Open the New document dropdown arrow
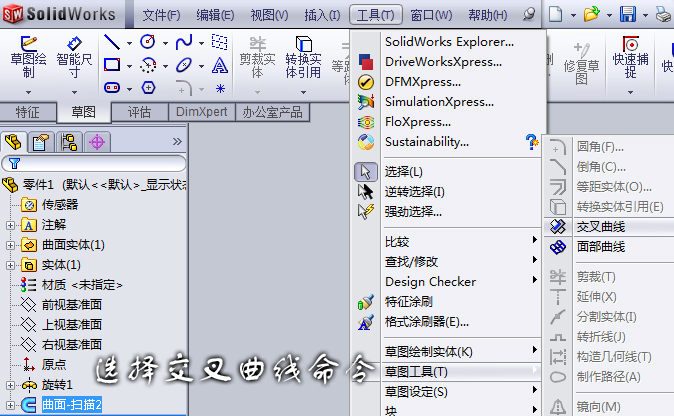 [x=573, y=15]
